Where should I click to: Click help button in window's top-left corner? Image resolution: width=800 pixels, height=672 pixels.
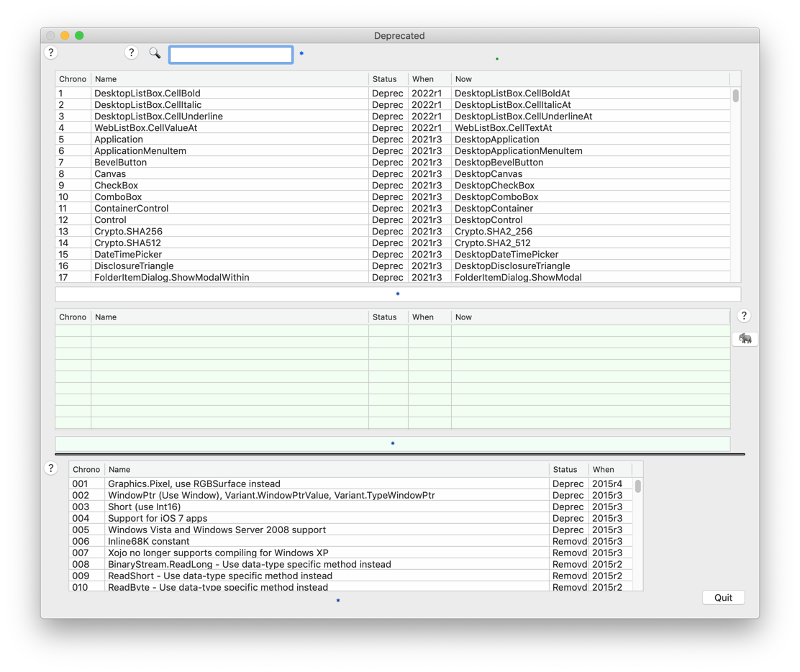pyautogui.click(x=51, y=53)
